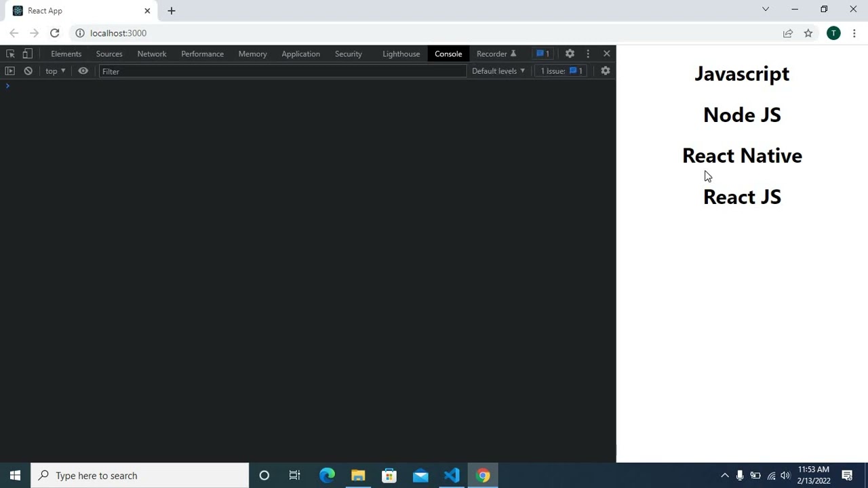The width and height of the screenshot is (868, 488).
Task: Open the volume control
Action: pyautogui.click(x=785, y=475)
